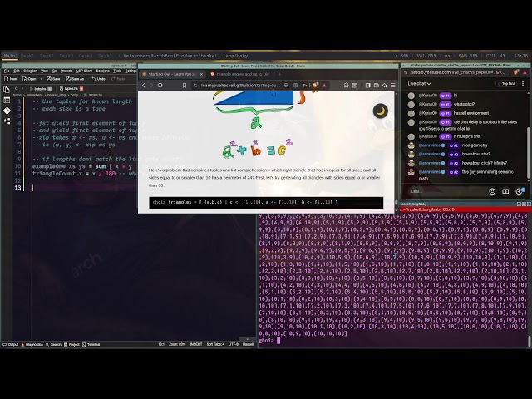Image resolution: width=532 pixels, height=399 pixels.
Task: Go to previous tab arrow in Kate
Action: click(16, 88)
